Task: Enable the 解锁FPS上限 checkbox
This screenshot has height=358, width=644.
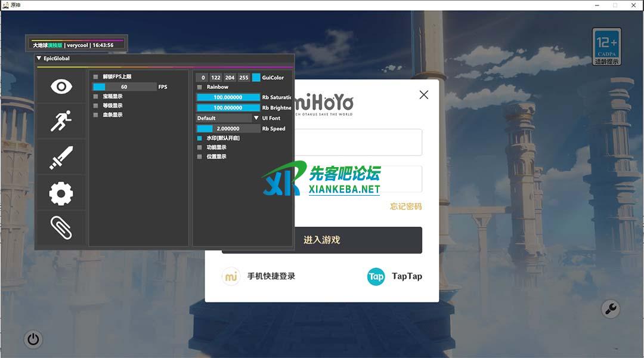Action: 95,77
